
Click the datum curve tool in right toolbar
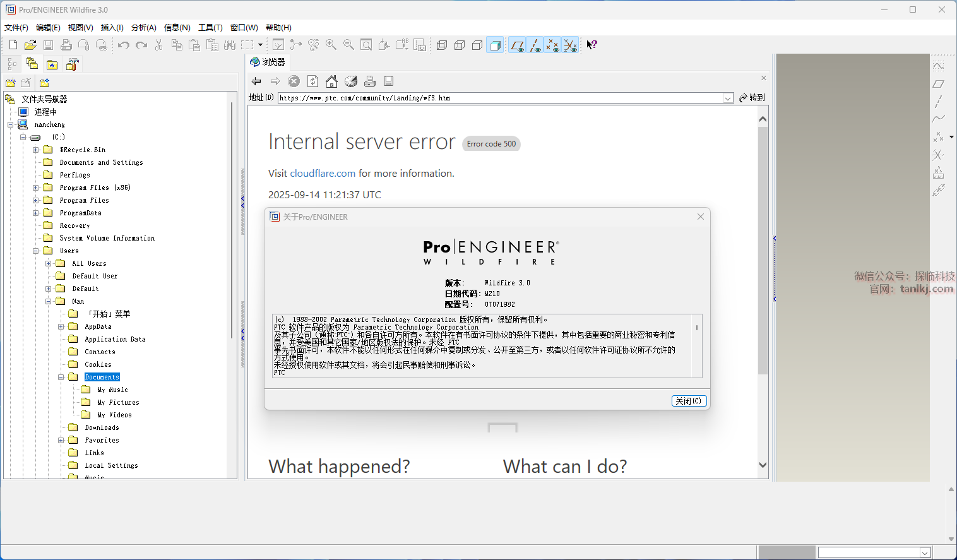[x=939, y=119]
